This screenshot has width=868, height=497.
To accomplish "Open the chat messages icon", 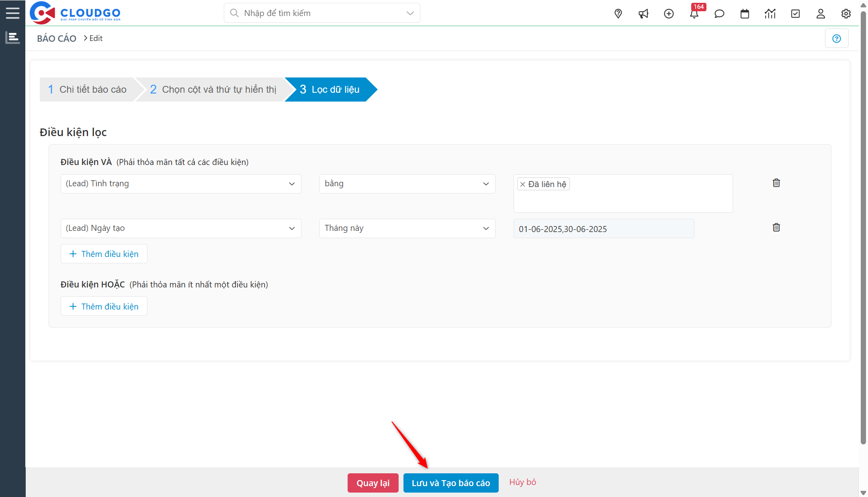I will 719,13.
